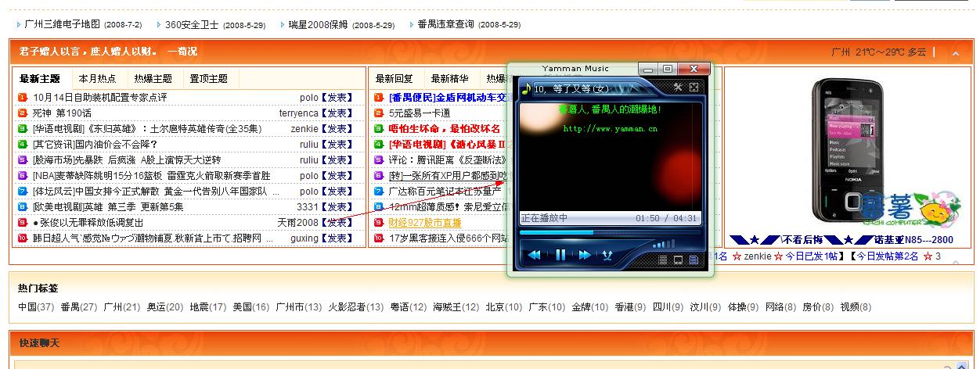
Task: Open Yamman Music settings tools icon
Action: pos(678,88)
